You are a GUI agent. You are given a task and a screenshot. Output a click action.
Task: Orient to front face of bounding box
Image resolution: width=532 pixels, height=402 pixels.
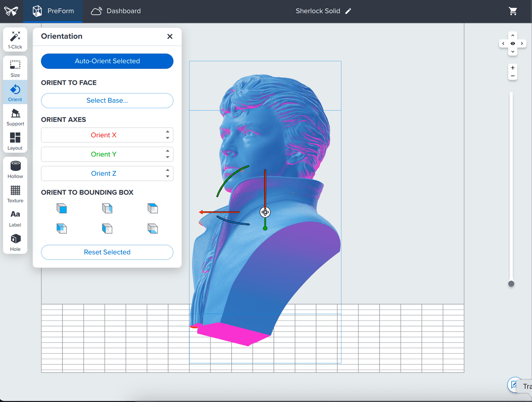coord(62,208)
